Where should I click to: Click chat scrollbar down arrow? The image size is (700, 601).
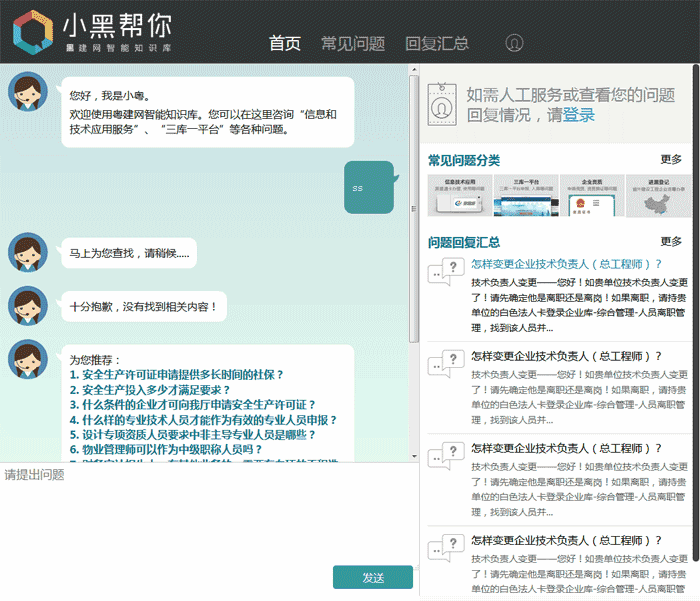[414, 456]
